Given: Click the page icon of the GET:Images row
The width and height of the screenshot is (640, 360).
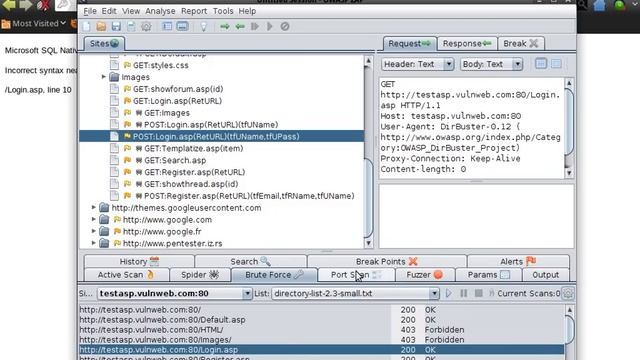Looking at the screenshot, I should tap(115, 113).
